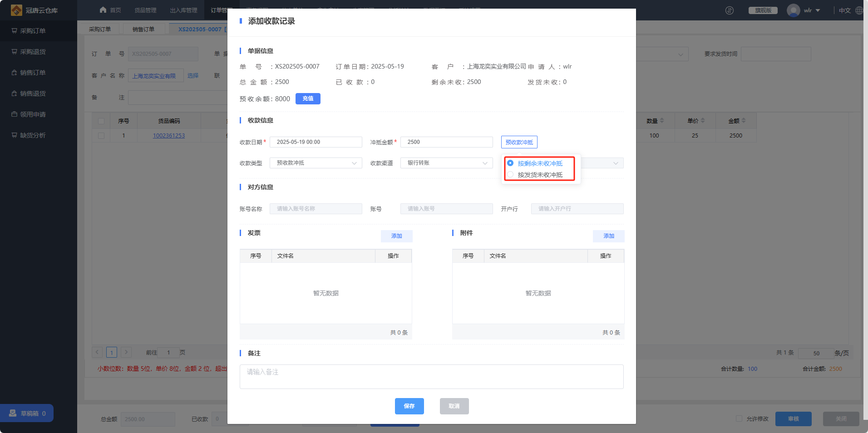Enable the 允许修改 checkbox
Screen dimensions: 868x433
(739, 418)
